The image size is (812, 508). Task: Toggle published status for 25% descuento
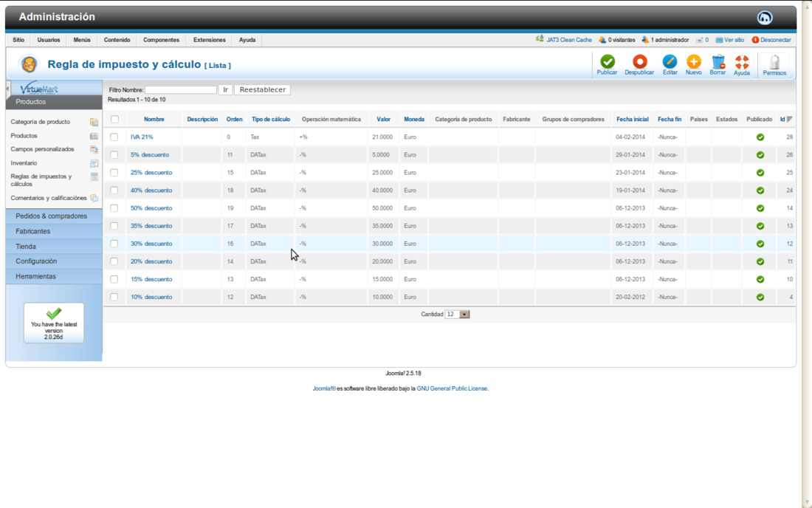click(x=760, y=173)
